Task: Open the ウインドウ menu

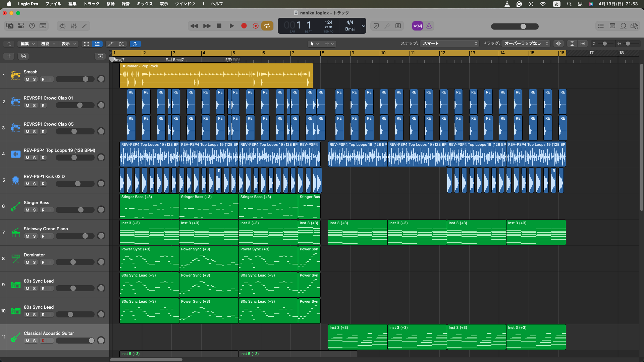Action: pyautogui.click(x=185, y=4)
